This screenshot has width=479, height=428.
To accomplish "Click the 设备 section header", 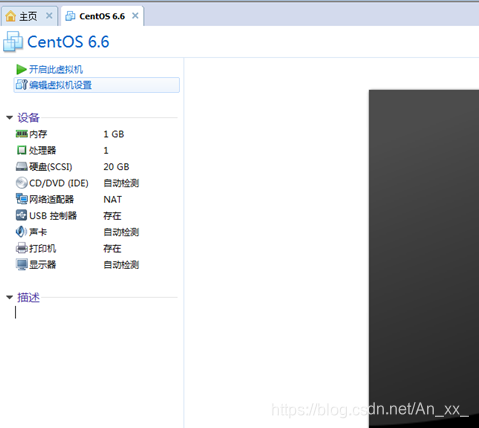I will click(28, 118).
